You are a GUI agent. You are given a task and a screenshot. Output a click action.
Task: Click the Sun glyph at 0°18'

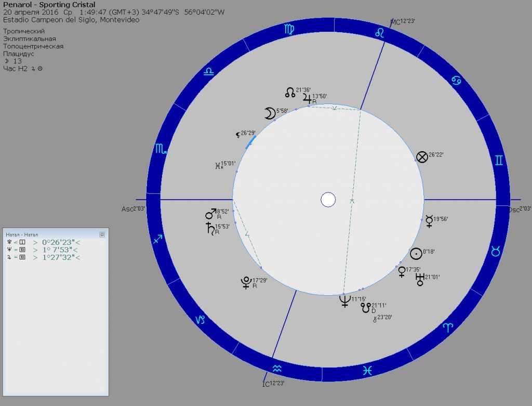point(416,254)
